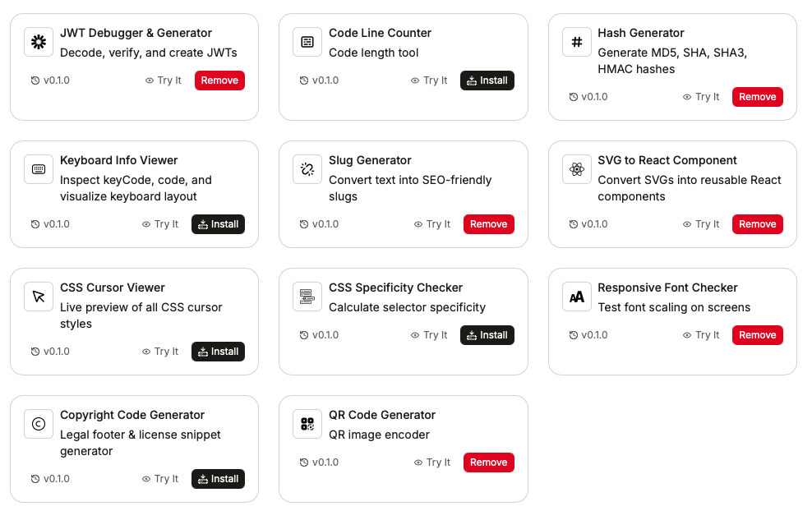Click the Copyright Code Generator icon

point(38,424)
